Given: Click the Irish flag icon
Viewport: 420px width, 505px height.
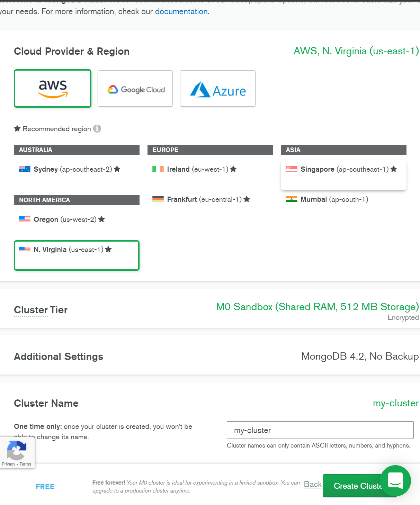Looking at the screenshot, I should (x=158, y=169).
